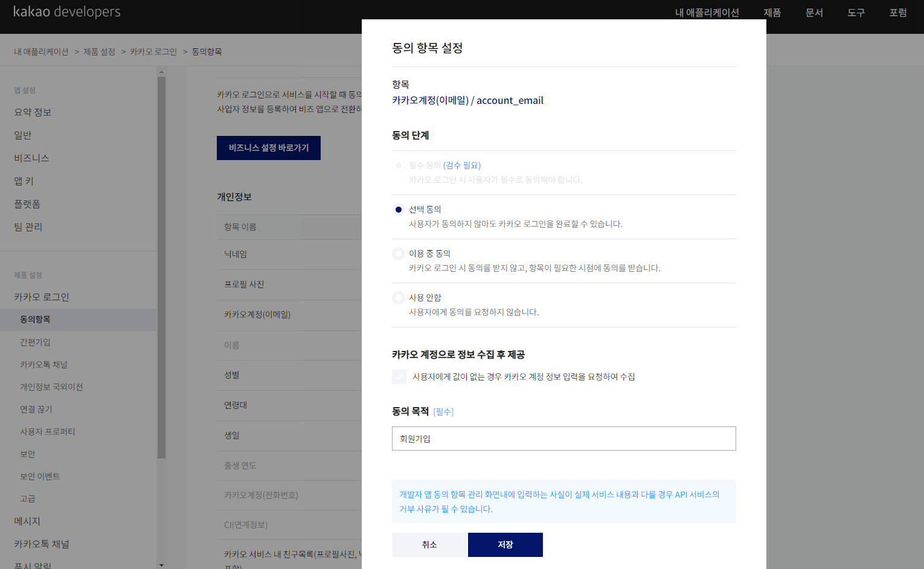The height and width of the screenshot is (569, 924).
Task: Open the 포럼 top menu
Action: (x=898, y=13)
